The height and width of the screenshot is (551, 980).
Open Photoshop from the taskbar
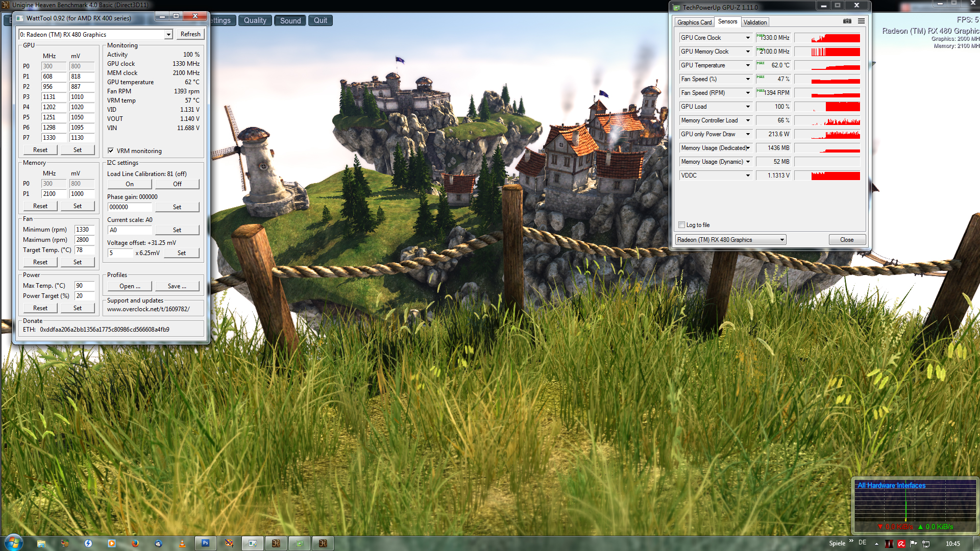click(x=205, y=543)
